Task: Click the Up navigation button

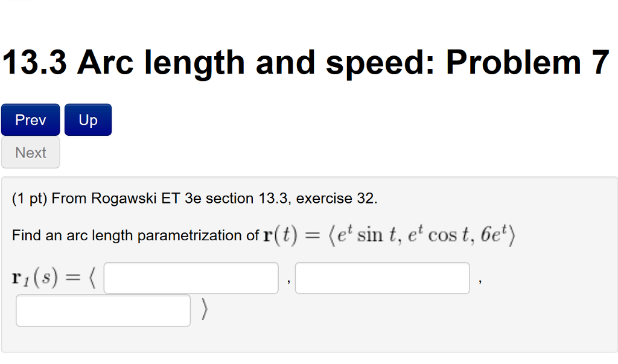Action: click(88, 119)
